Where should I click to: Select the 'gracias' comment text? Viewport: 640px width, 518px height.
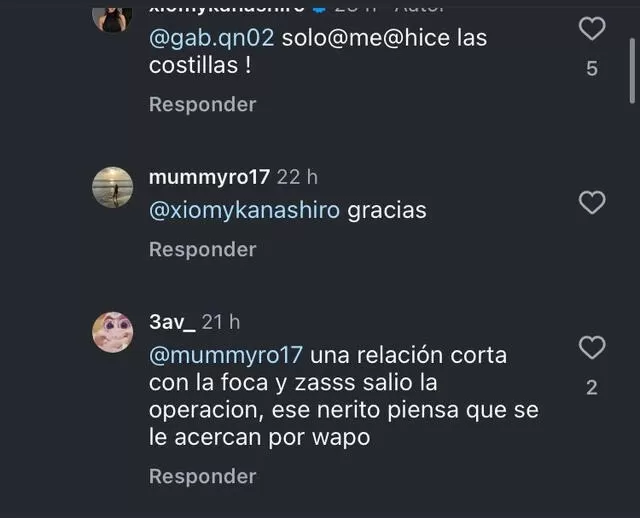(387, 211)
